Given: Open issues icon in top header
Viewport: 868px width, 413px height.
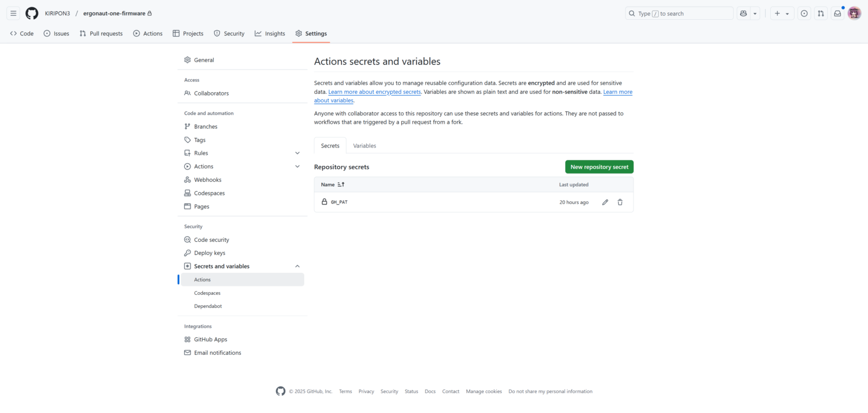Looking at the screenshot, I should [804, 14].
